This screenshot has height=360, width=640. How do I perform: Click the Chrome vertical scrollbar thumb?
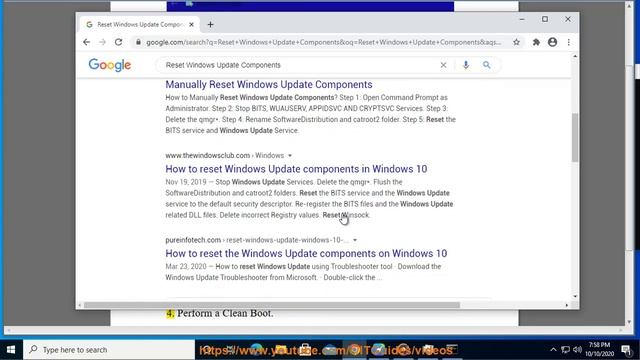click(x=575, y=137)
